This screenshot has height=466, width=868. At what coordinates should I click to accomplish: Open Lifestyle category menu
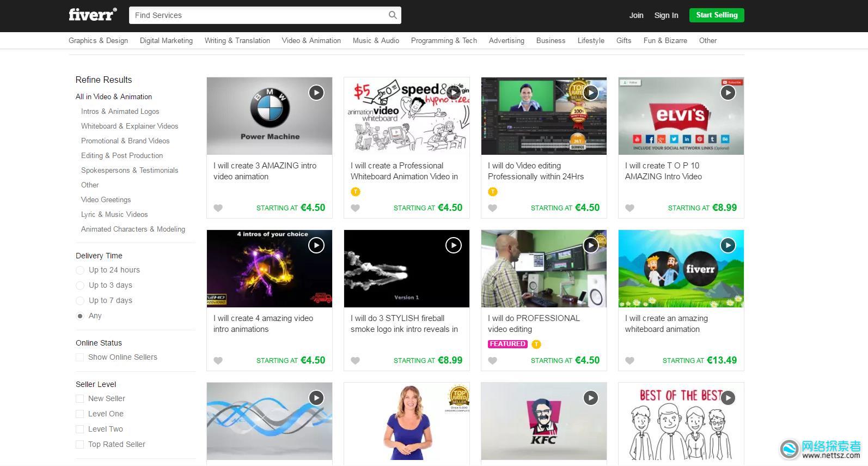click(x=591, y=40)
